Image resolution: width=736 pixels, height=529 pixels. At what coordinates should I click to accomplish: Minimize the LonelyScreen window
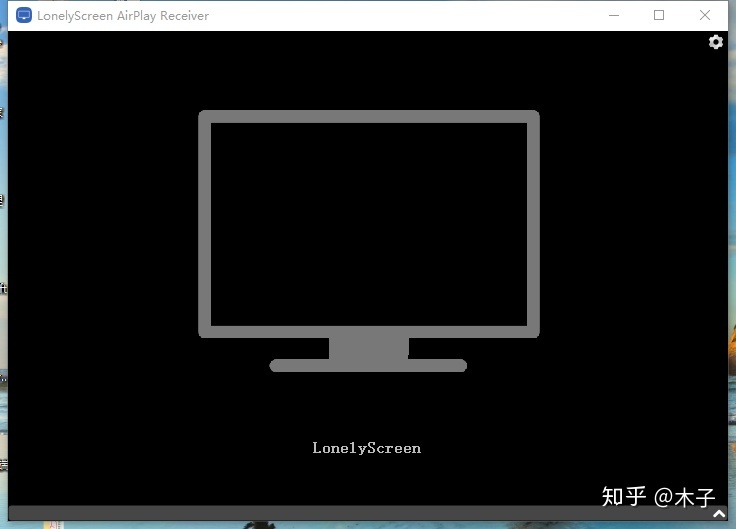(x=613, y=15)
